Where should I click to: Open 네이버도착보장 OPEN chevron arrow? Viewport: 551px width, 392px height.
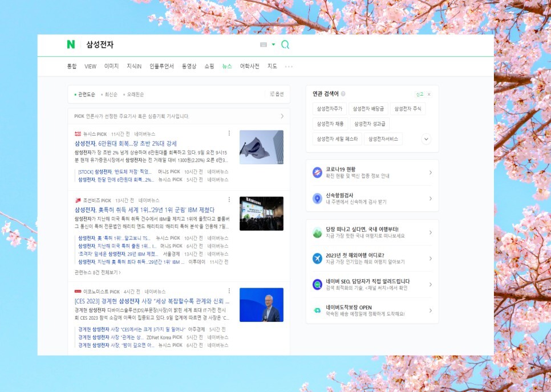point(431,310)
